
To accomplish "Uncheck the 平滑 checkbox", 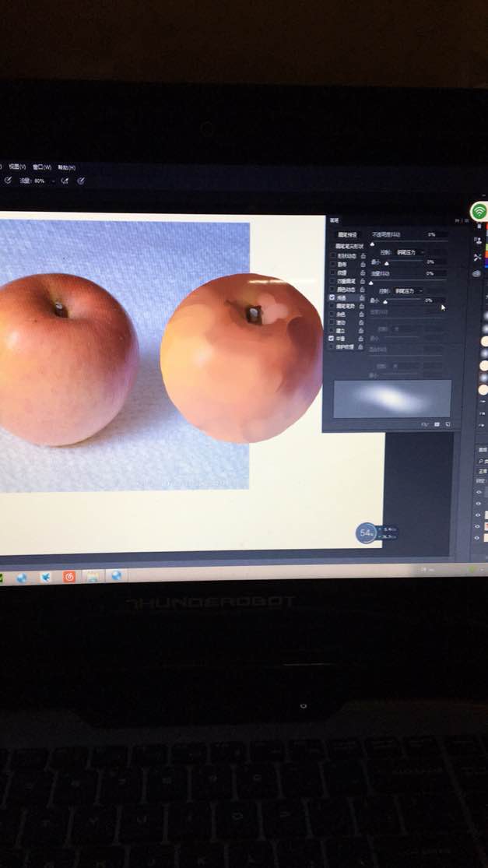I will point(332,338).
